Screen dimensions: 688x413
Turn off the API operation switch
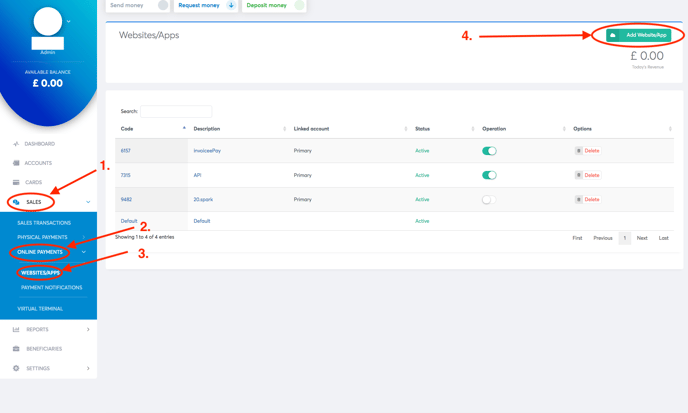[x=489, y=175]
